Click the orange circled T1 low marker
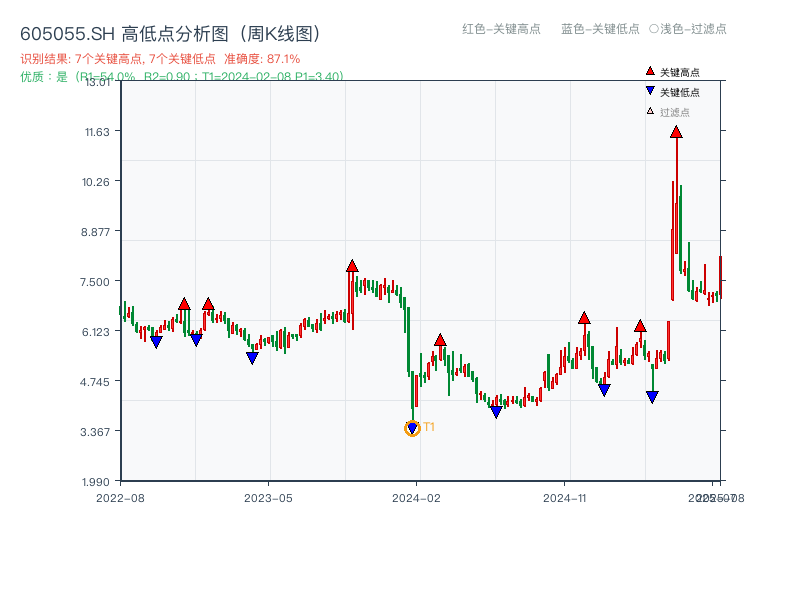 pyautogui.click(x=413, y=428)
